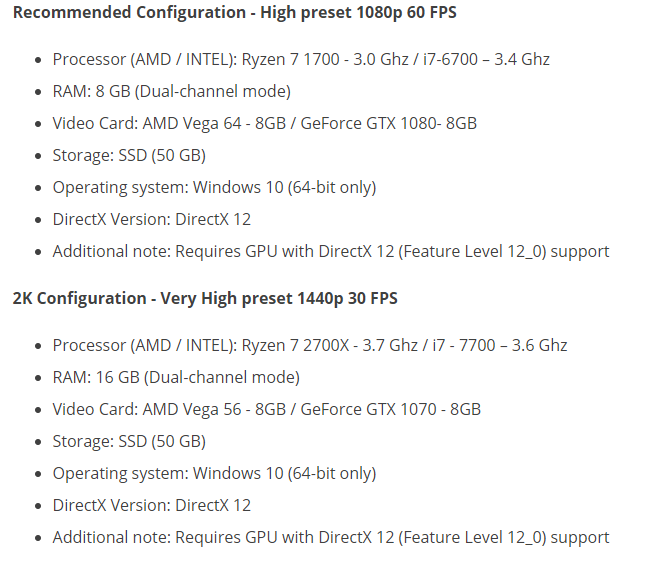The image size is (653, 562).
Task: Click Additional note in Recommended Configuration section
Action: point(330,251)
